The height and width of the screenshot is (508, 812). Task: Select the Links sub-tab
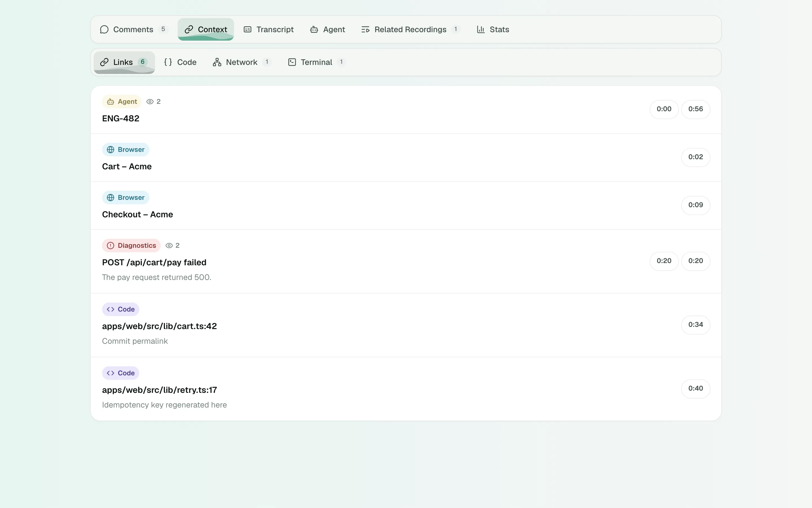[x=124, y=62]
